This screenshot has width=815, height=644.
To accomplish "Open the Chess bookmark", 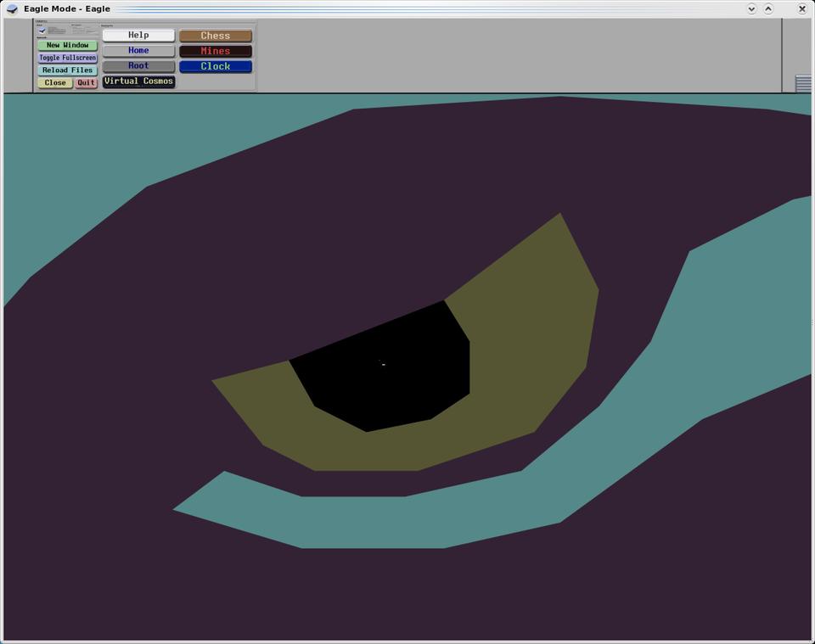I will pyautogui.click(x=216, y=36).
